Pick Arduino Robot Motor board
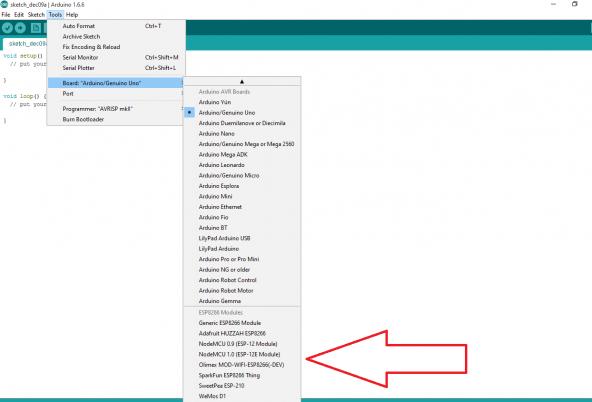Viewport: 592px width, 402px height. (242, 291)
